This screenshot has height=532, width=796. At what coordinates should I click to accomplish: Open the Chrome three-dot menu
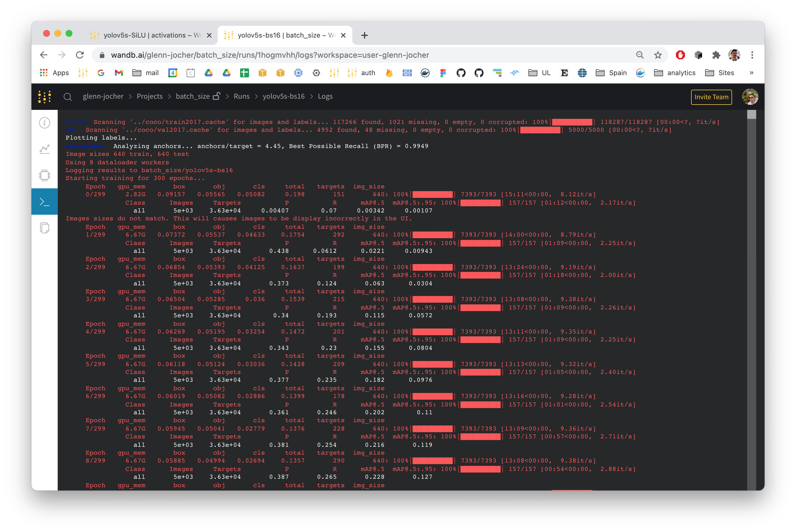coord(752,55)
